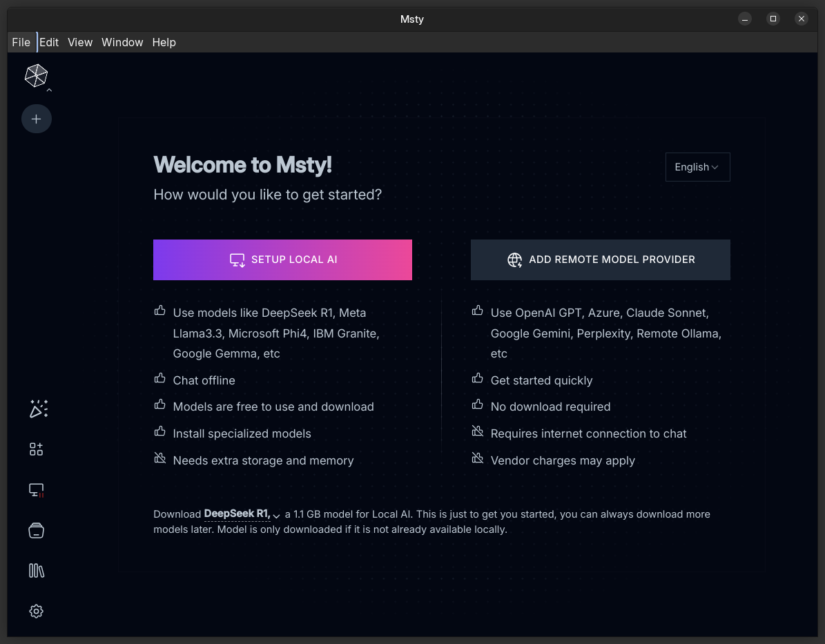825x644 pixels.
Task: Click the Setup Local AI button
Action: (x=282, y=260)
